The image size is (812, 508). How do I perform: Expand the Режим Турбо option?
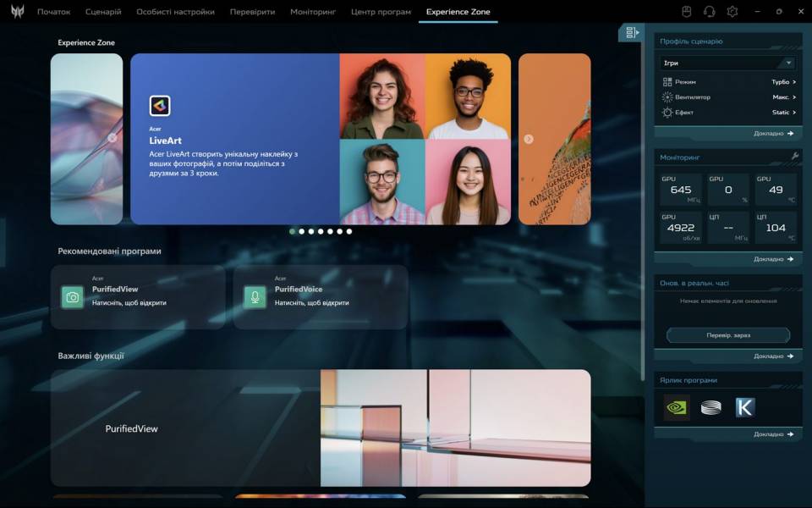click(783, 82)
